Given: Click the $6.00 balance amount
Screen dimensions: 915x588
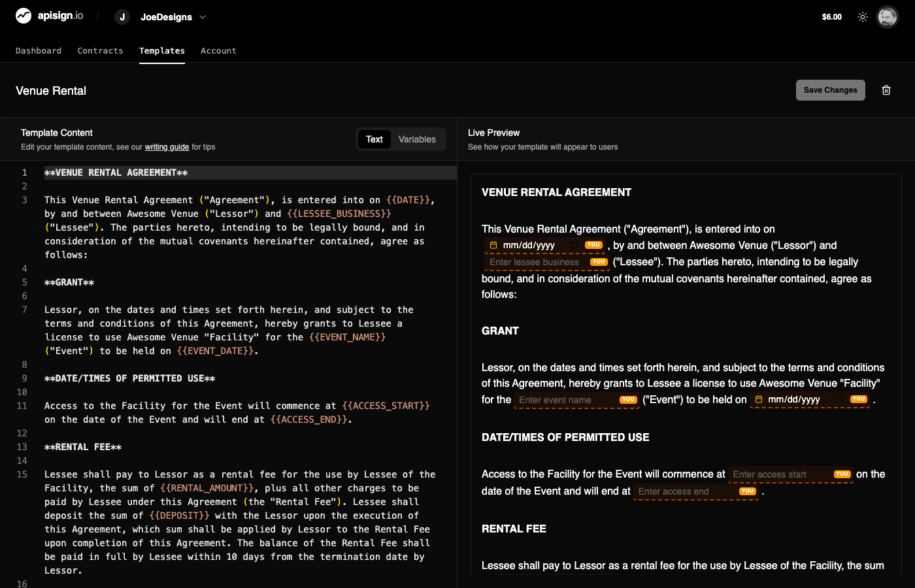Looking at the screenshot, I should pos(831,17).
